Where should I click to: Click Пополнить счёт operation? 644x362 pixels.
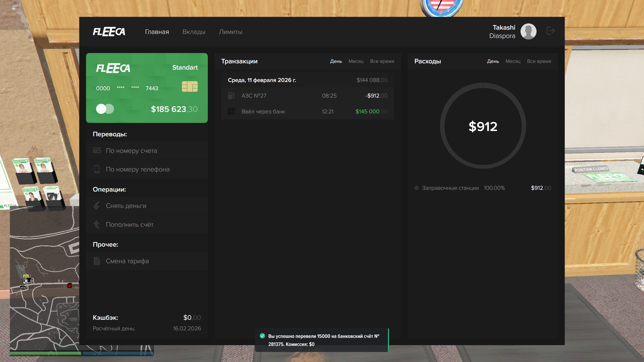(x=130, y=224)
